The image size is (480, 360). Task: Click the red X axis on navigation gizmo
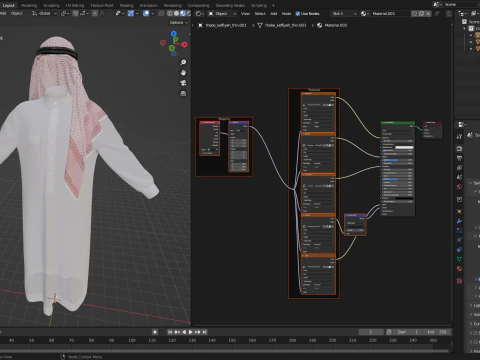(184, 44)
